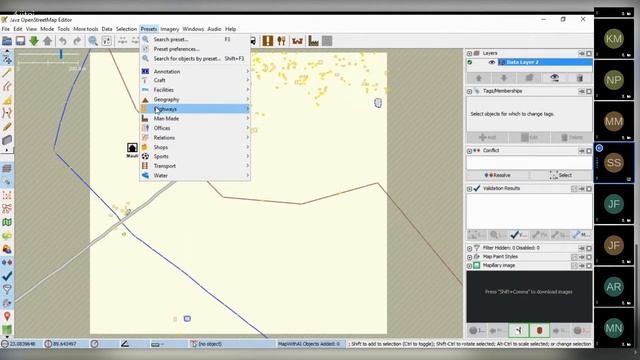Viewport: 640px width, 360px height.
Task: Click the Add tag button
Action: 487,138
